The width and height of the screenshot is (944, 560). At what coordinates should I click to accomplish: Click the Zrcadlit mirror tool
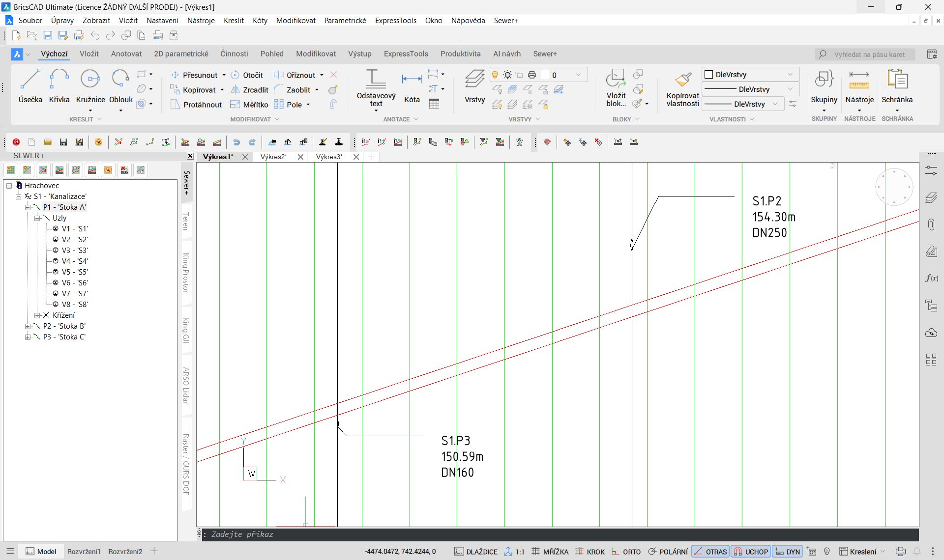(x=250, y=90)
